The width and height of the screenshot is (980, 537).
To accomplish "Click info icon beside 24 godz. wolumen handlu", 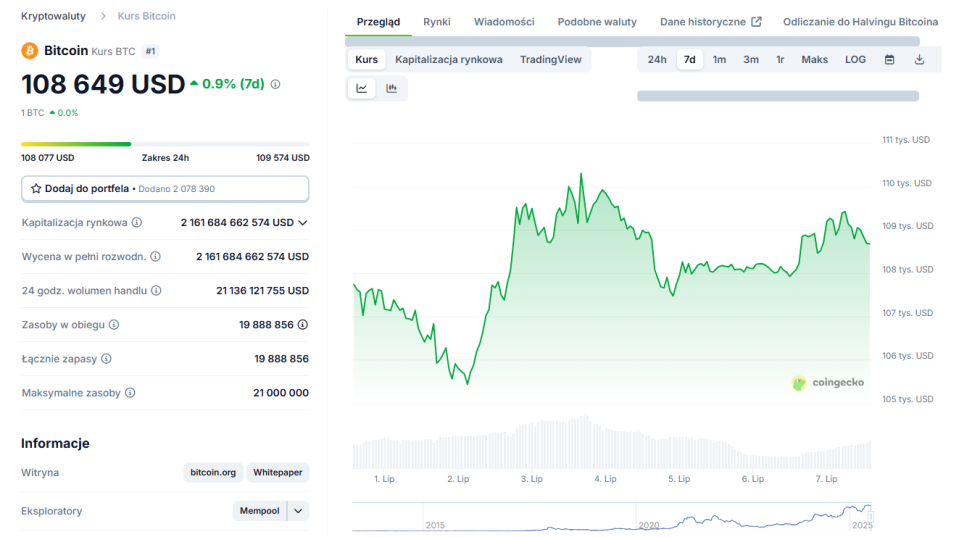I will click(156, 291).
